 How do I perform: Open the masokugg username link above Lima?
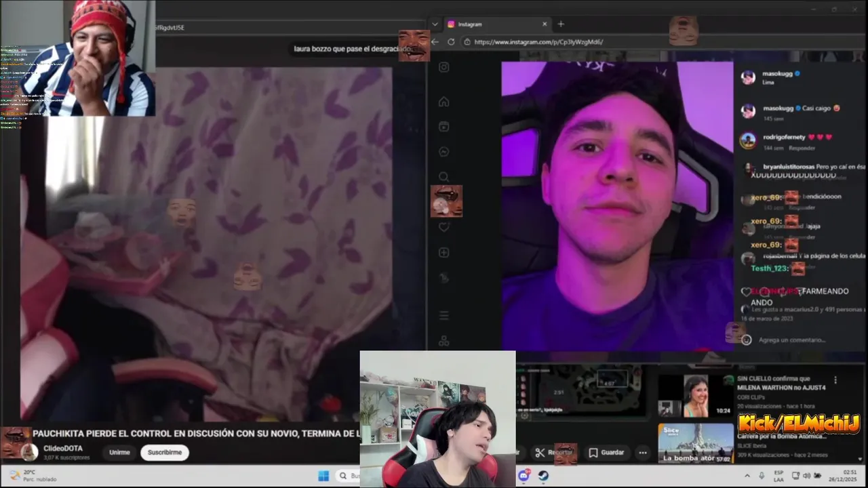[778, 73]
